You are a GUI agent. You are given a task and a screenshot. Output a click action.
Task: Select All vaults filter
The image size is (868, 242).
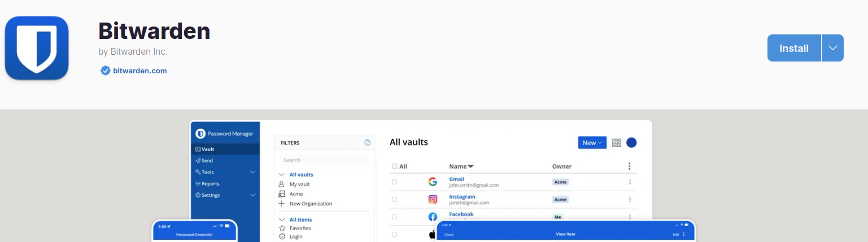click(x=301, y=175)
